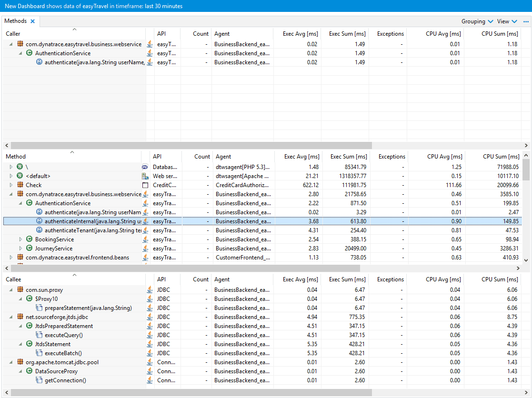
Task: Click the CreditCard API icon on Check row
Action: coord(145,185)
